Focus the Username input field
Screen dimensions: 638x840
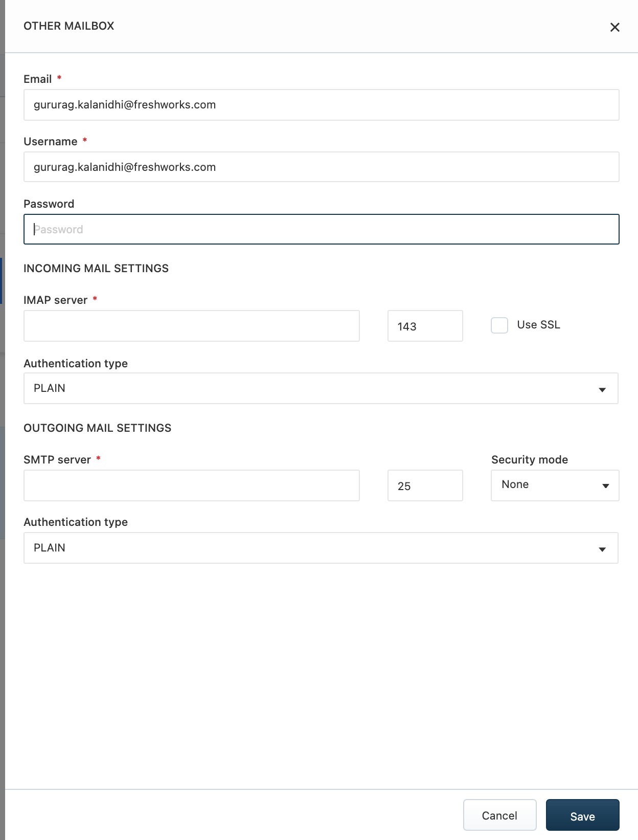(321, 167)
